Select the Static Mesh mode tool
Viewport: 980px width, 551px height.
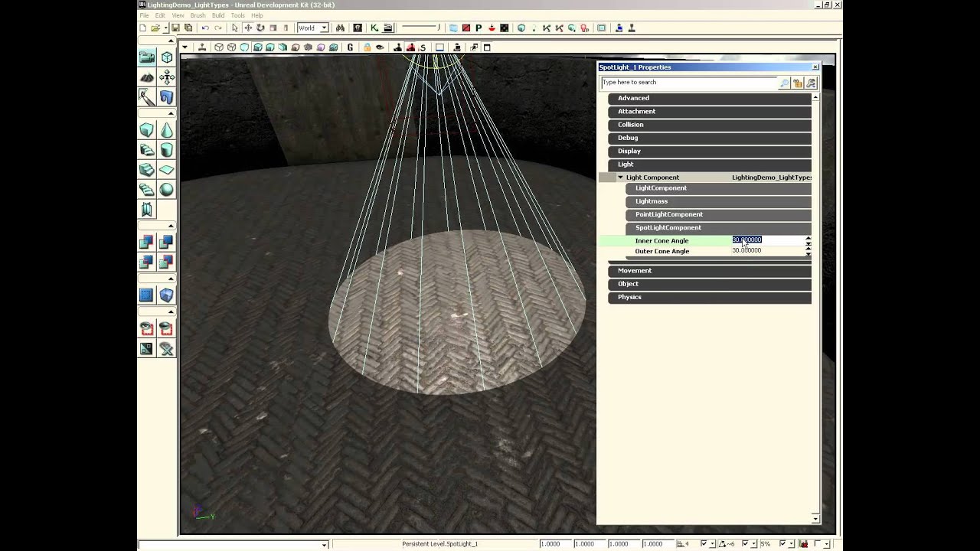[166, 97]
